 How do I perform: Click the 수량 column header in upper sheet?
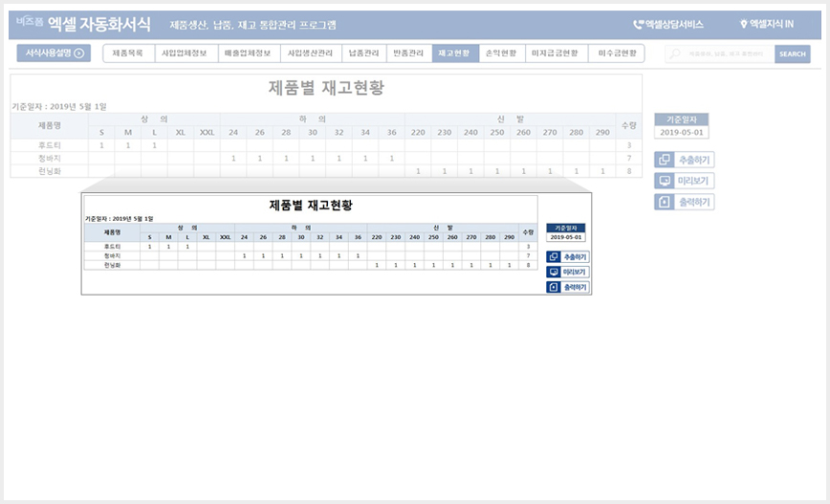(629, 125)
